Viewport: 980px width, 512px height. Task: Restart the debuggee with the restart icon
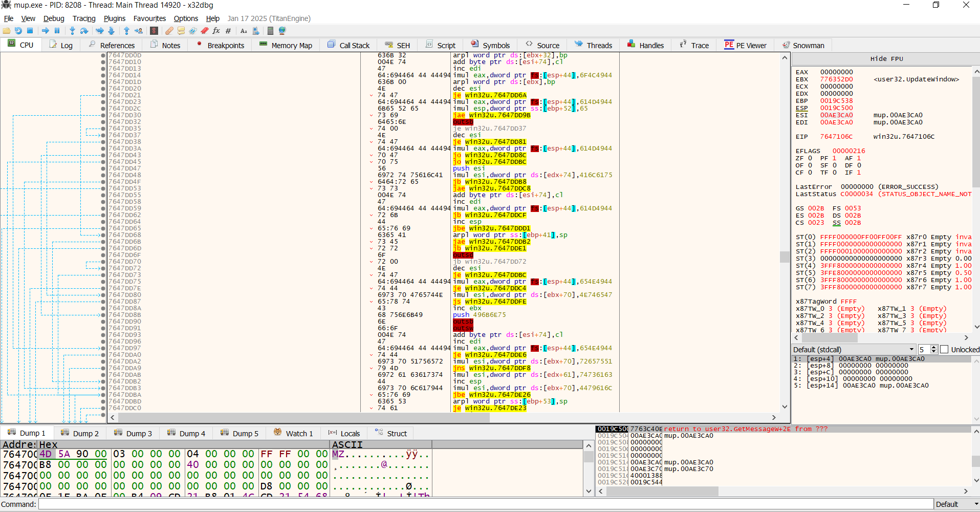point(18,31)
